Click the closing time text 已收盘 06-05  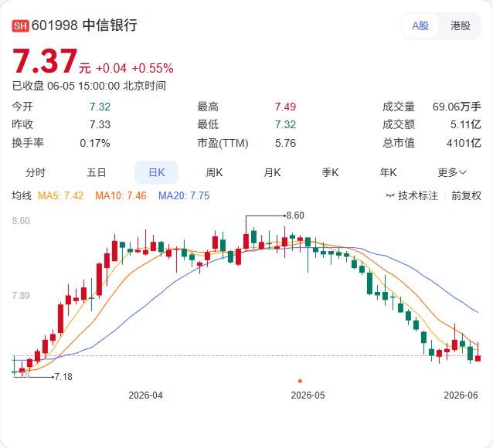tap(43, 86)
